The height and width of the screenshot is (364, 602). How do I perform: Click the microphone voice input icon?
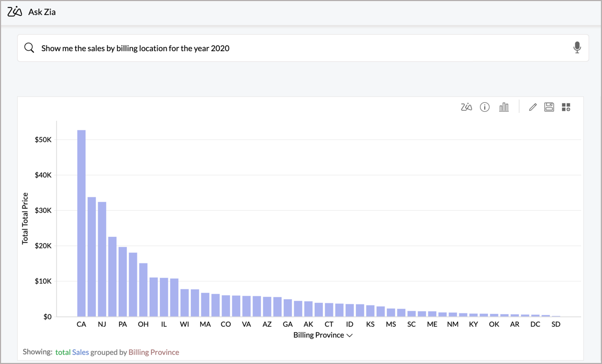point(577,48)
